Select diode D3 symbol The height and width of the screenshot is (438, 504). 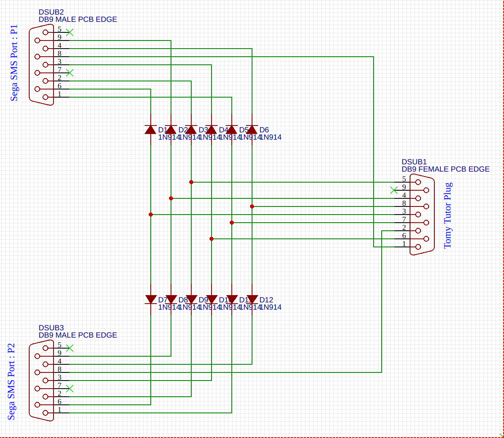tap(191, 130)
